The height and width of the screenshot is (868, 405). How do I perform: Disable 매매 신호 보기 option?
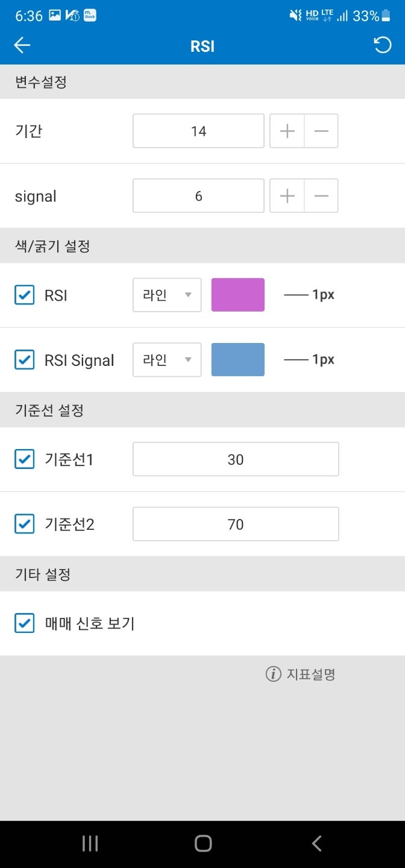(24, 623)
